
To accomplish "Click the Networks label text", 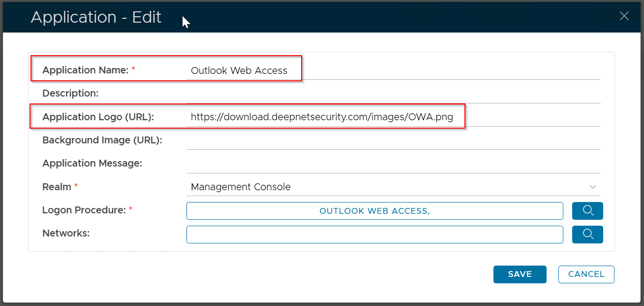I will point(66,234).
